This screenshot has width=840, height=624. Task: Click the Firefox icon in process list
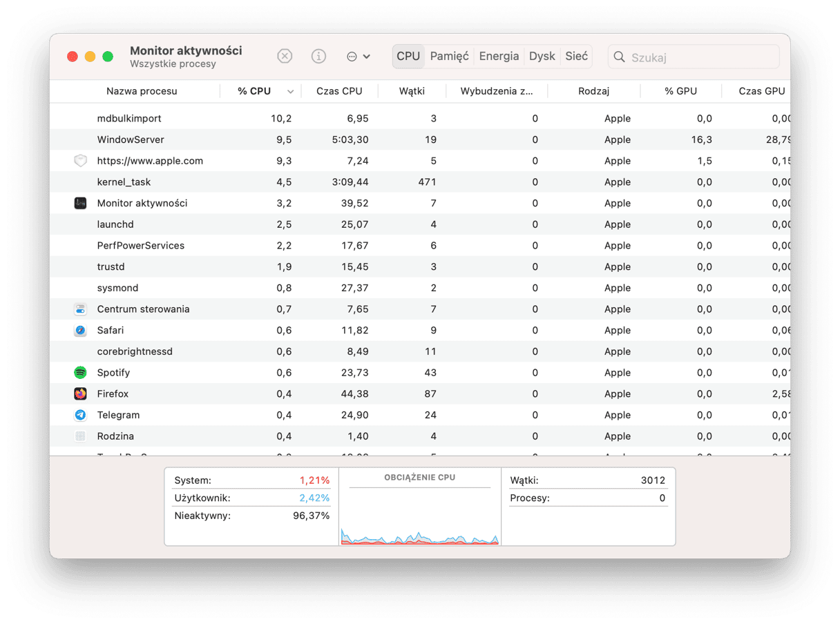tap(81, 393)
